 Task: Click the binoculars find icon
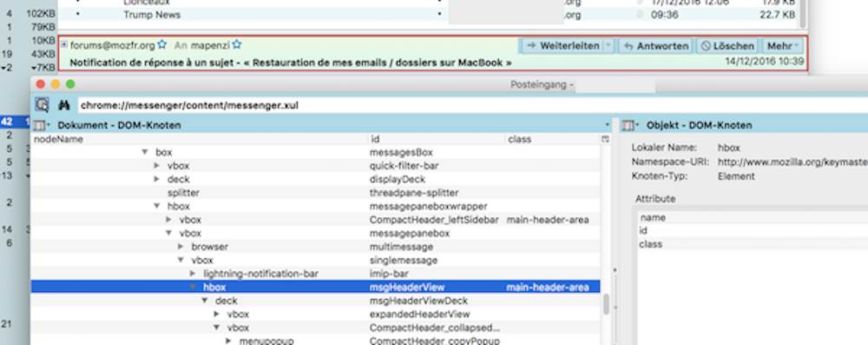coord(63,105)
